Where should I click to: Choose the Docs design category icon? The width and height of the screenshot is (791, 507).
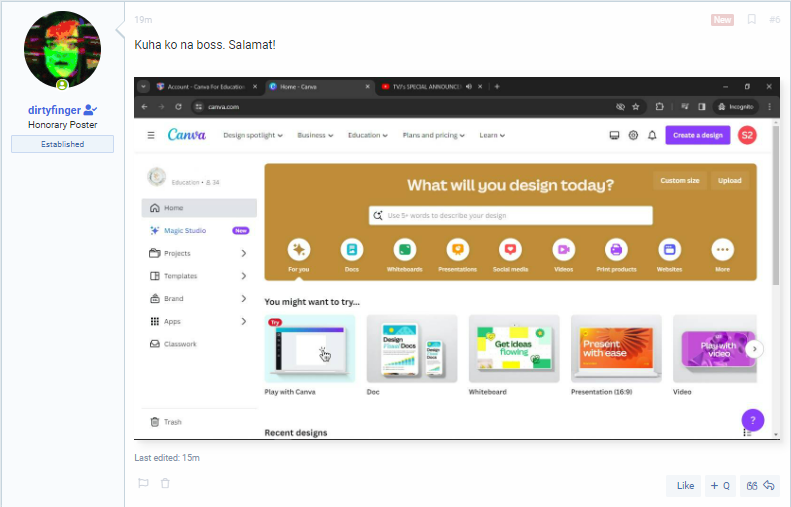(x=352, y=250)
